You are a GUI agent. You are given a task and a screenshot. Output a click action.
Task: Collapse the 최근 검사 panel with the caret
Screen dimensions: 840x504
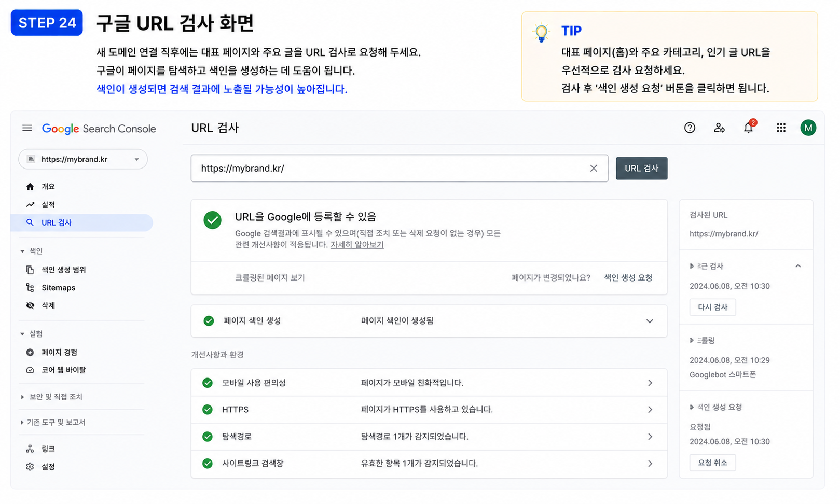pos(798,266)
